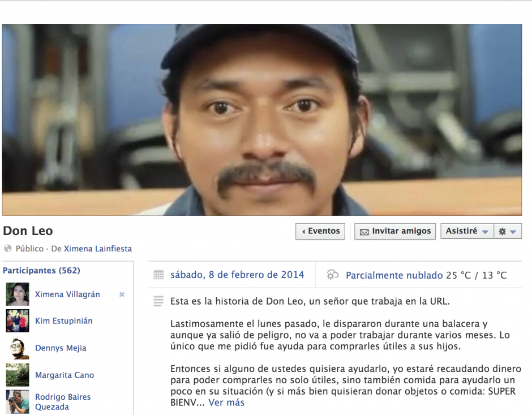Click the description notes icon
The image size is (532, 415).
(158, 302)
